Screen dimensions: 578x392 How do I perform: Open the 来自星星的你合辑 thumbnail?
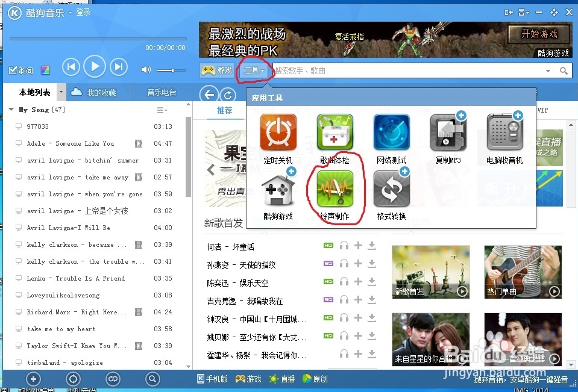430,340
